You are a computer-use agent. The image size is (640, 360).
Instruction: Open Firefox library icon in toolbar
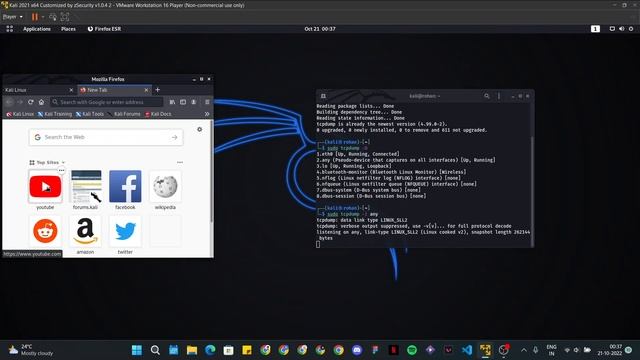pyautogui.click(x=172, y=102)
